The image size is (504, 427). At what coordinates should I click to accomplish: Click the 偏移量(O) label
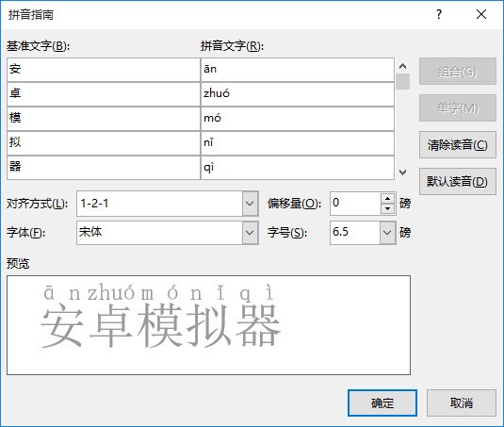pyautogui.click(x=294, y=204)
